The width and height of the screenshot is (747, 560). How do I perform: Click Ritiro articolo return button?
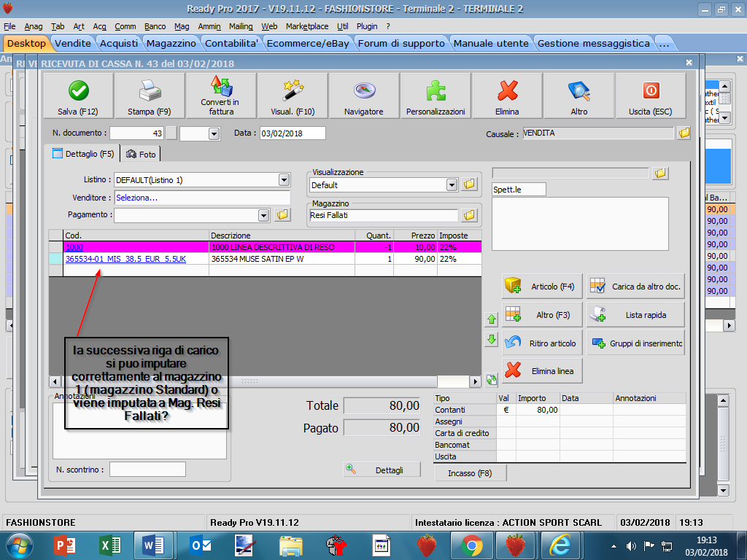pyautogui.click(x=542, y=343)
